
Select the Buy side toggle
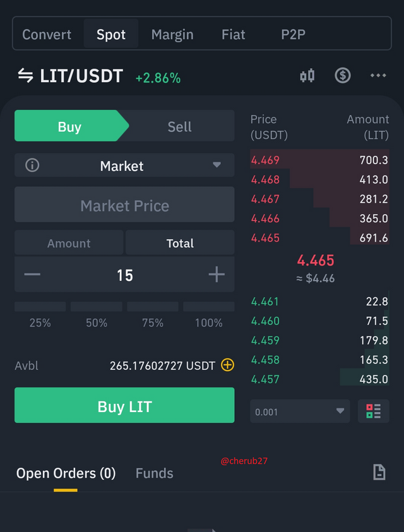point(69,126)
